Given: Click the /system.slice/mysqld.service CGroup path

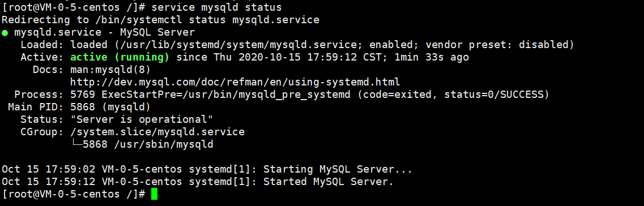Looking at the screenshot, I should pyautogui.click(x=157, y=132).
